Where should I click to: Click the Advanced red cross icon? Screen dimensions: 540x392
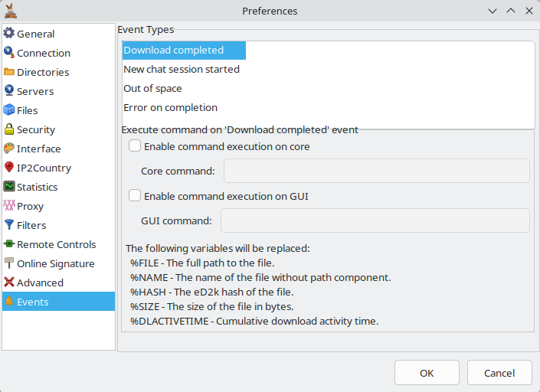coord(9,283)
